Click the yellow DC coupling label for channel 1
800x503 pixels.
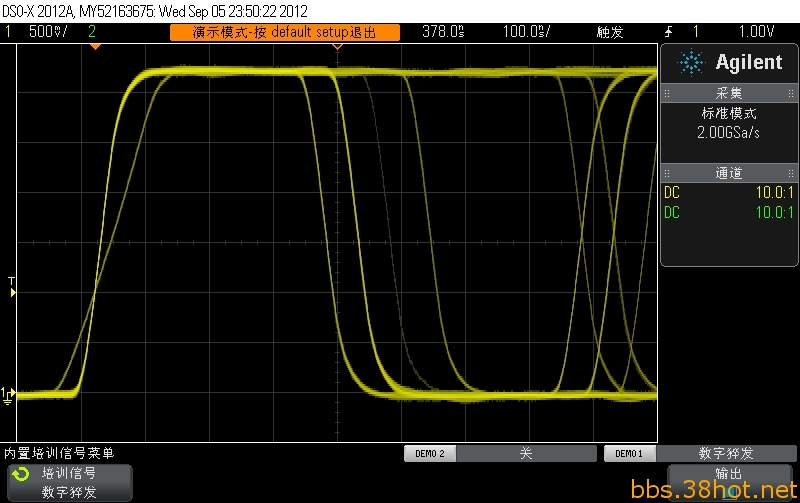pyautogui.click(x=672, y=193)
